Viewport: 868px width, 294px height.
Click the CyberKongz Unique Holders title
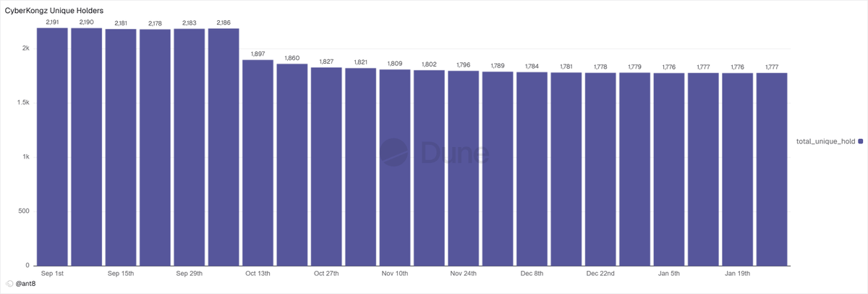coord(54,11)
